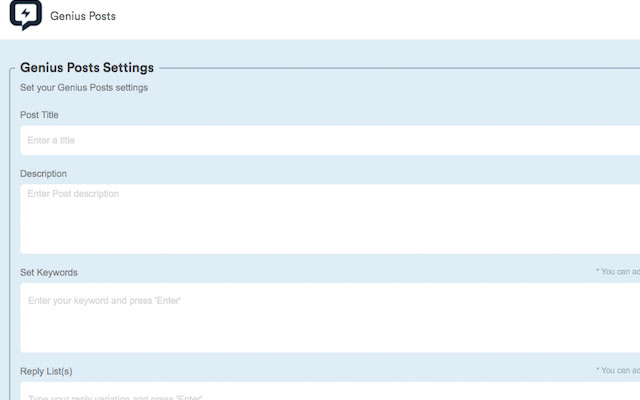Screen dimensions: 640x400
Task: Click the Post Title label
Action: point(39,115)
